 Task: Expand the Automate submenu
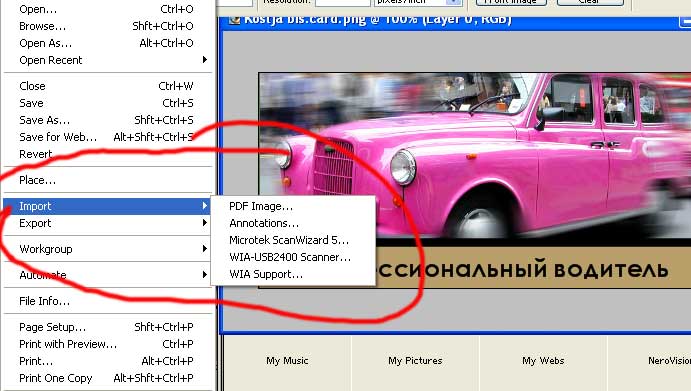point(108,275)
